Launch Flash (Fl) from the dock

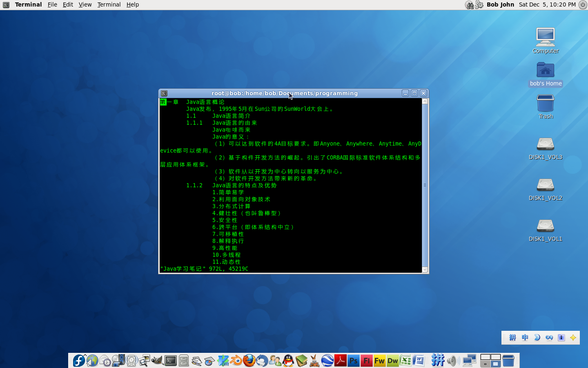point(367,361)
